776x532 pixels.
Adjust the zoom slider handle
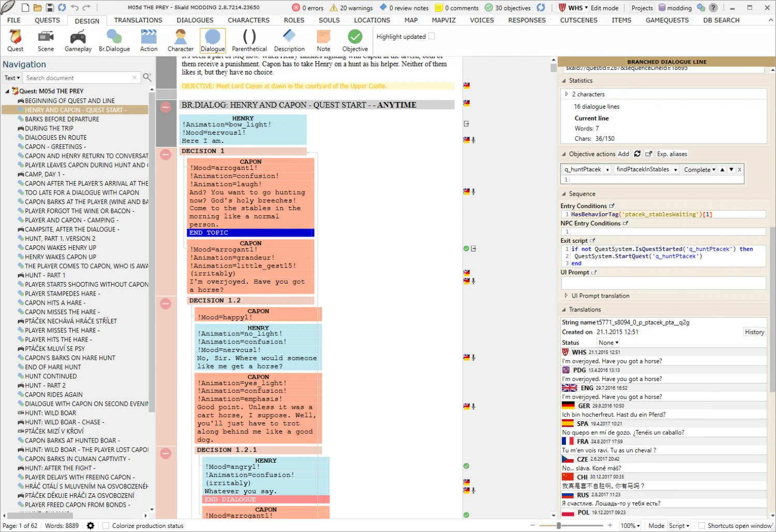[x=559, y=526]
